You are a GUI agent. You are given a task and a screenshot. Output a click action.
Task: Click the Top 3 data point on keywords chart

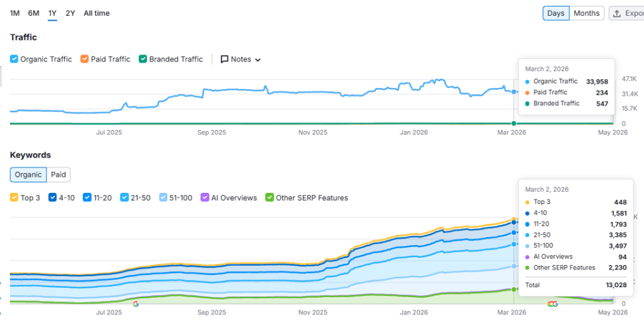tap(513, 219)
